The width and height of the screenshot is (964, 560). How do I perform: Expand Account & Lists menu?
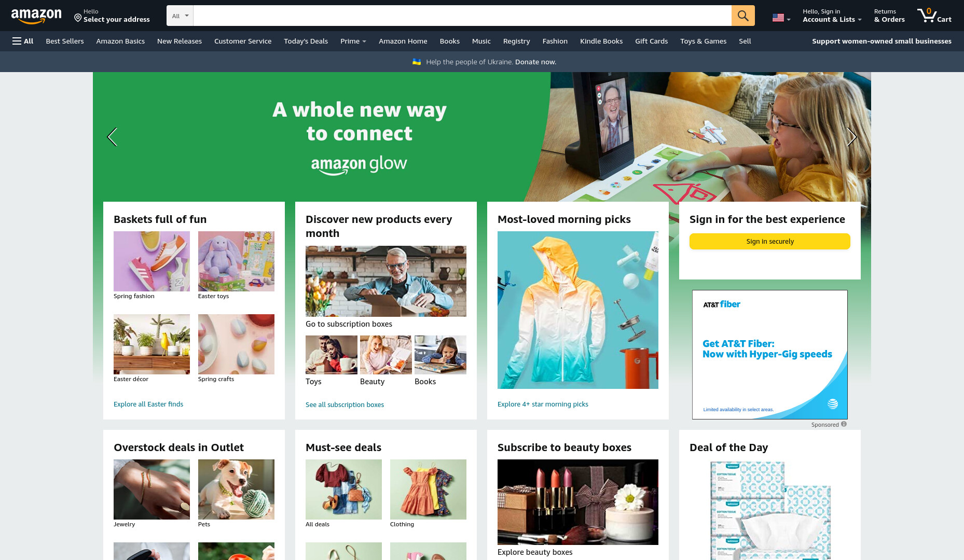point(832,16)
